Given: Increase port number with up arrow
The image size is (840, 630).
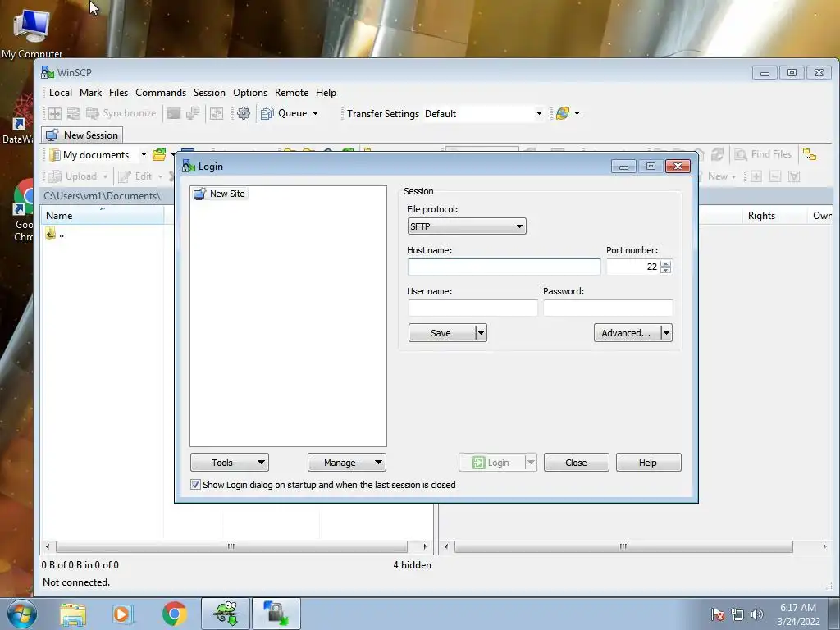Looking at the screenshot, I should (666, 262).
